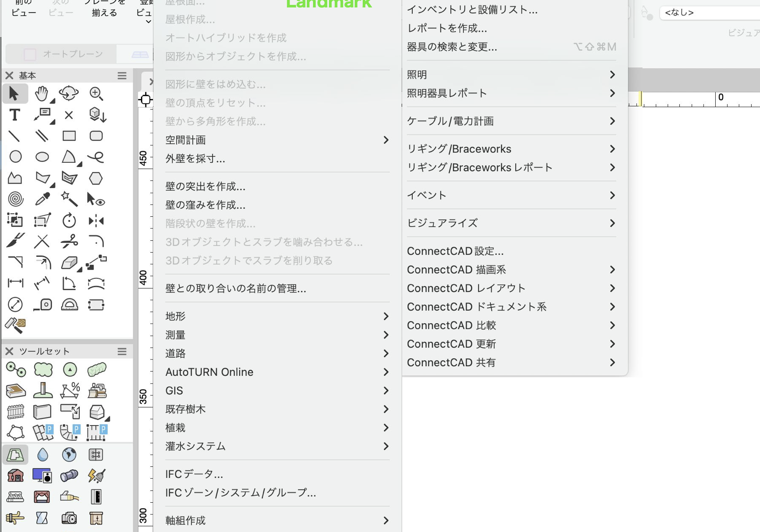Expand the 植栽 submenu
The width and height of the screenshot is (760, 532).
click(277, 428)
